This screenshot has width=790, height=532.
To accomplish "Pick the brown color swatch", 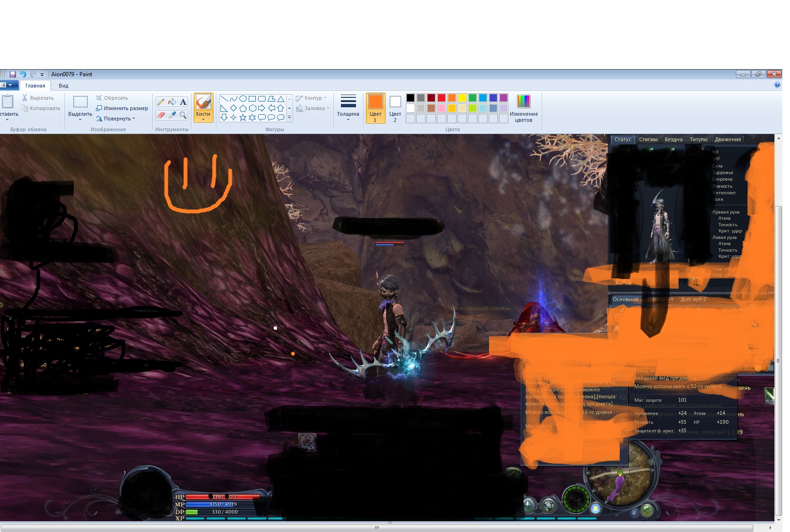I will [431, 108].
